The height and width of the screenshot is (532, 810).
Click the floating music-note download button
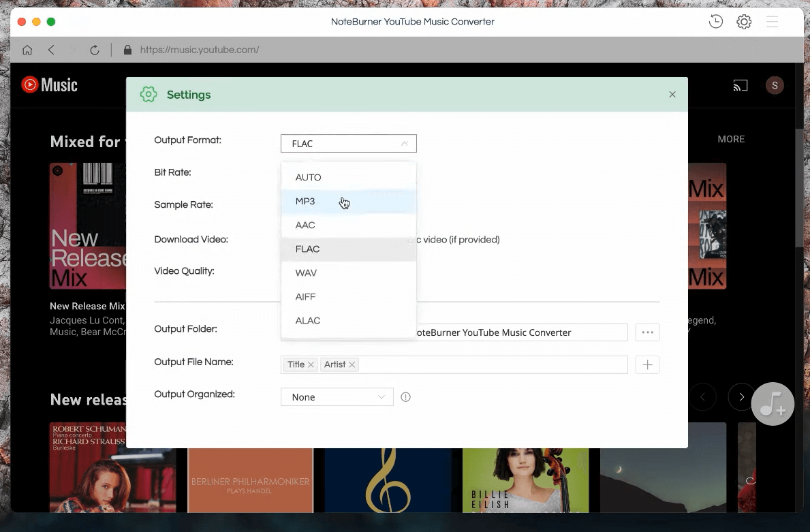pyautogui.click(x=773, y=403)
